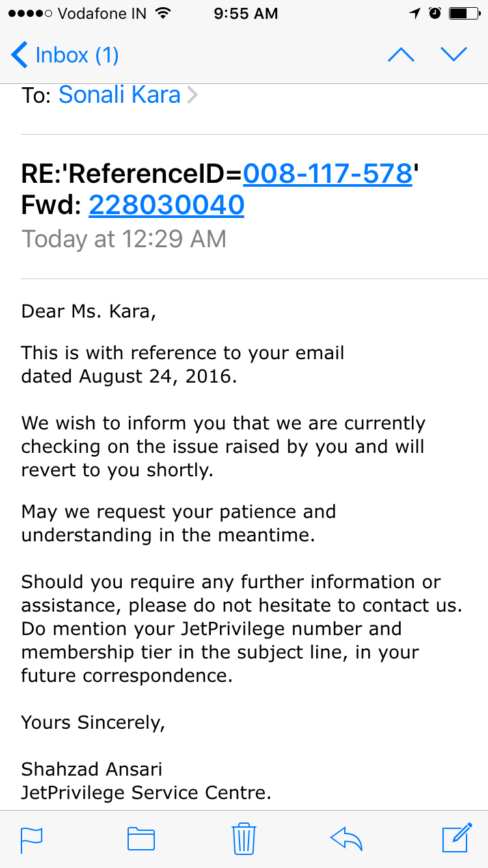This screenshot has height=868, width=488.
Task: Tap the Shahzad Ansari signature name
Action: pos(92,769)
